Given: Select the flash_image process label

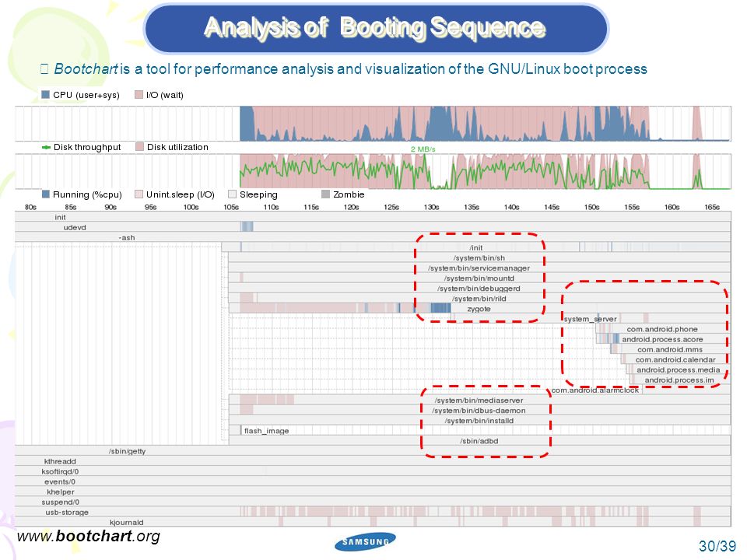Looking at the screenshot, I should coord(266,431).
